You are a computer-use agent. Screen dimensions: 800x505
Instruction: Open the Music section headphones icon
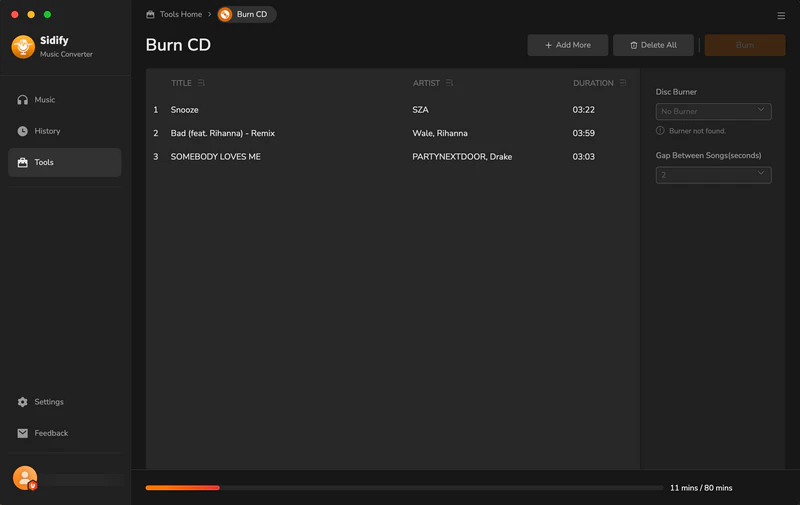(22, 100)
